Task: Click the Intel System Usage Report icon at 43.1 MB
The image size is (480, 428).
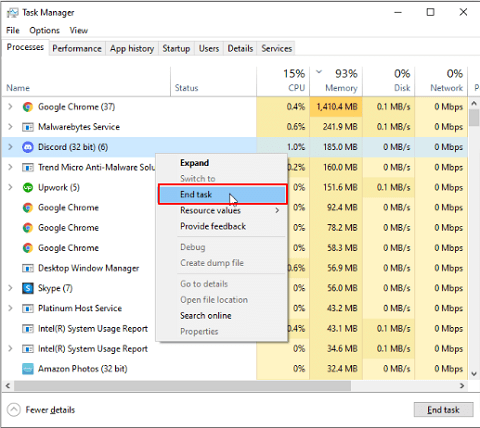Action: [28, 329]
